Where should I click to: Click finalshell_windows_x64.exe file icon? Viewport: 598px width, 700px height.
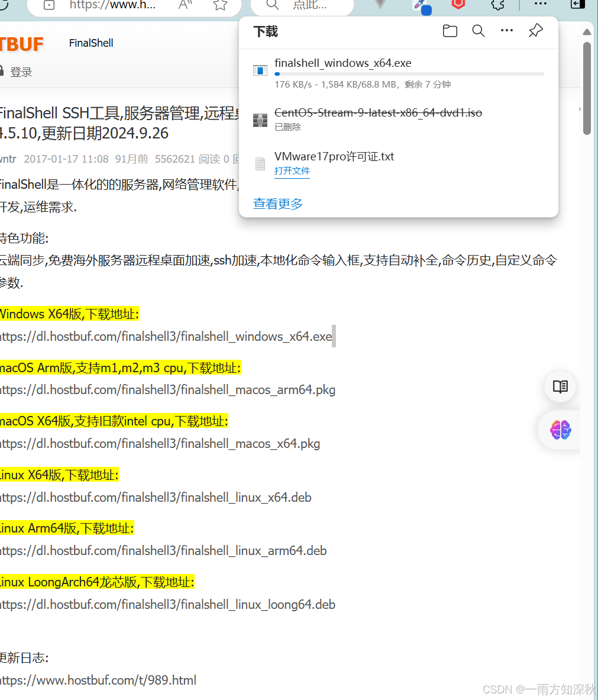tap(260, 70)
